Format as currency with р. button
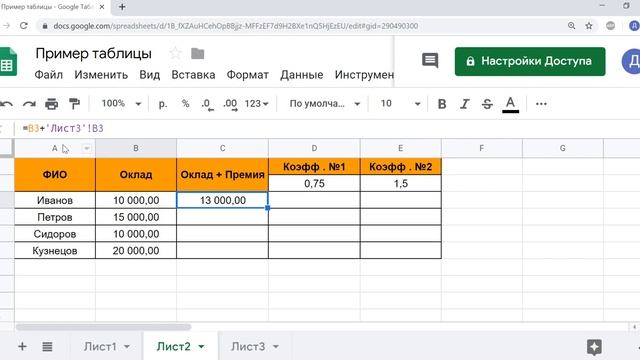The height and width of the screenshot is (360, 640). (163, 104)
